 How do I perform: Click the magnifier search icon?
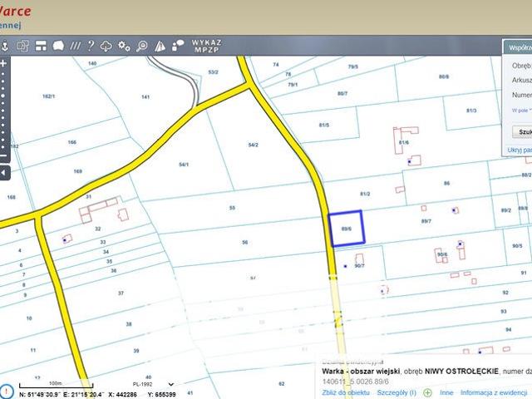141,46
